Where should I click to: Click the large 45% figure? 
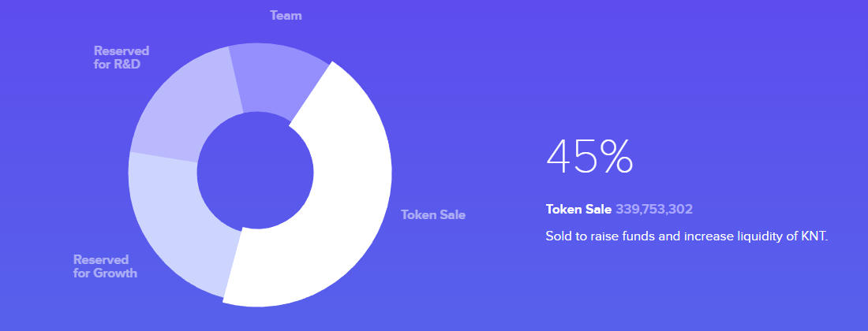point(589,157)
